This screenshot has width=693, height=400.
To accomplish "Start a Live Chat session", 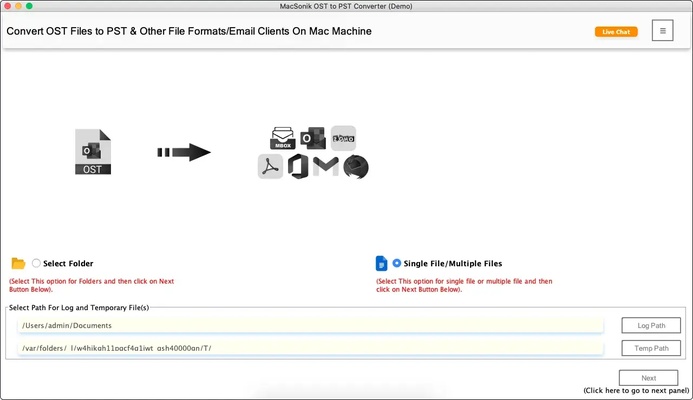I will tap(616, 32).
